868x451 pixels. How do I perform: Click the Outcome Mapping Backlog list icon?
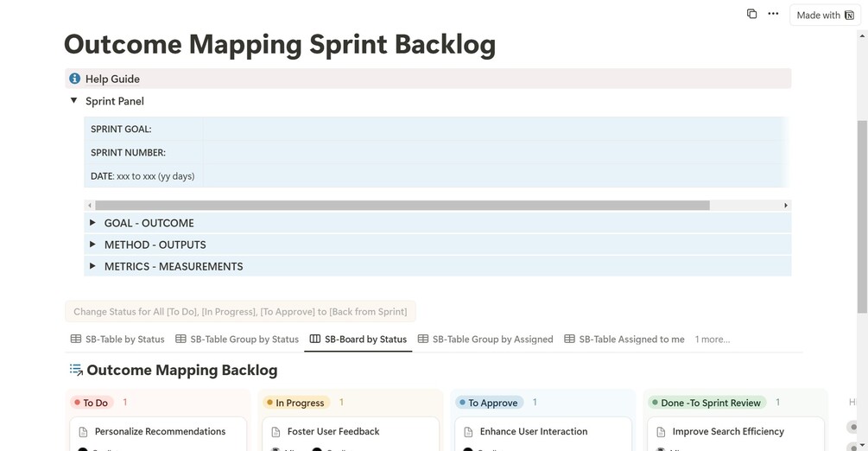tap(76, 370)
